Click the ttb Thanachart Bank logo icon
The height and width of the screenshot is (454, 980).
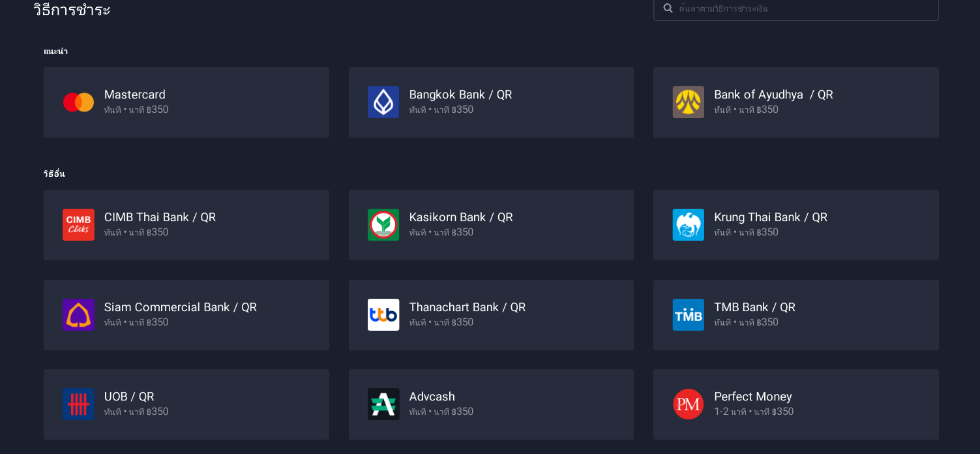click(383, 315)
